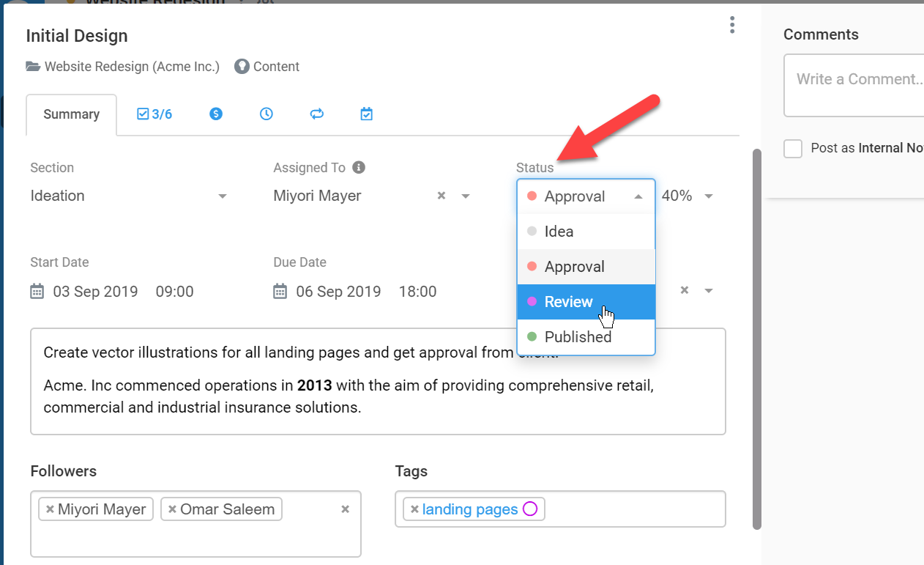Open the Assigned To dropdown arrow
Screen dimensions: 924x565
(x=465, y=196)
